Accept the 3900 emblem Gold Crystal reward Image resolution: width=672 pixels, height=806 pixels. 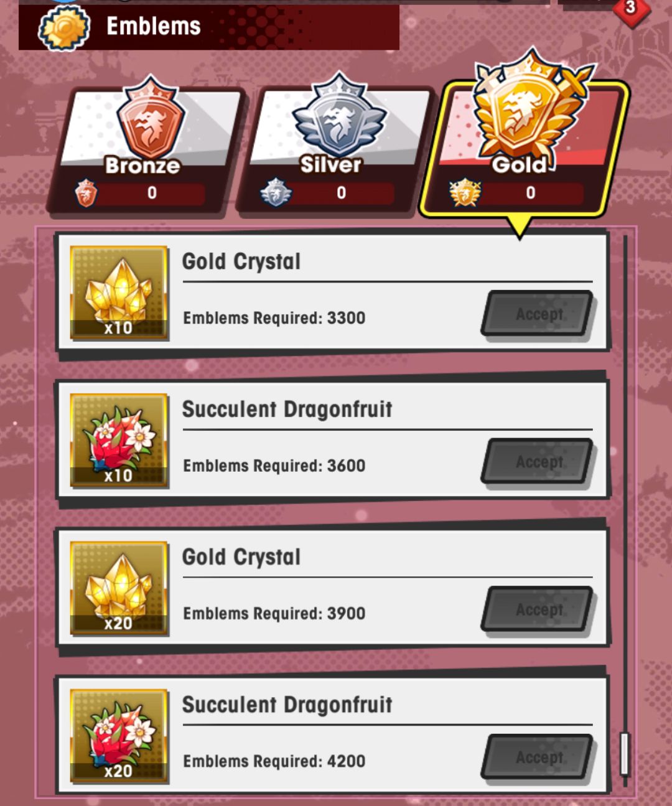pyautogui.click(x=538, y=609)
